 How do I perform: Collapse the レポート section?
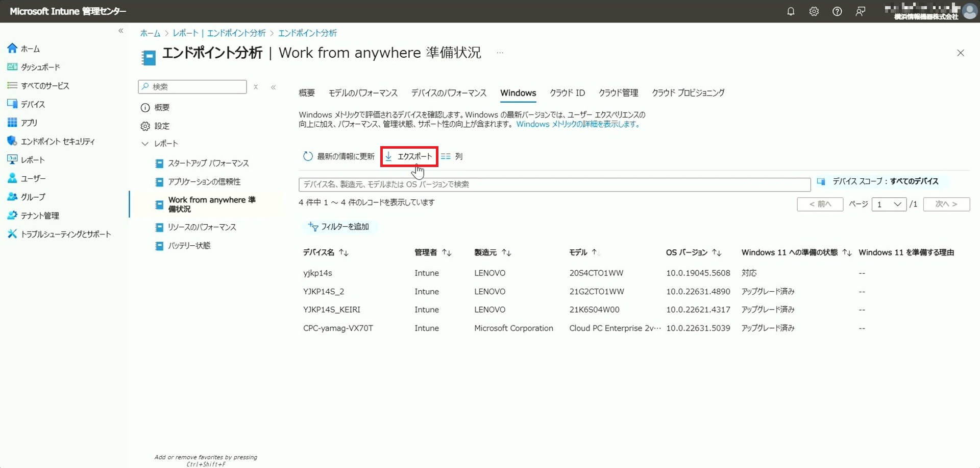145,144
